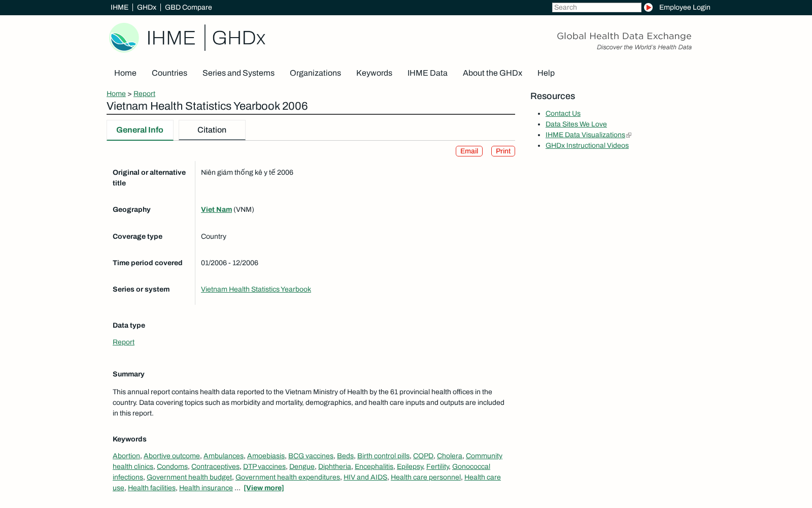The height and width of the screenshot is (508, 812).
Task: Click the DTP vaccines keyword
Action: click(264, 467)
